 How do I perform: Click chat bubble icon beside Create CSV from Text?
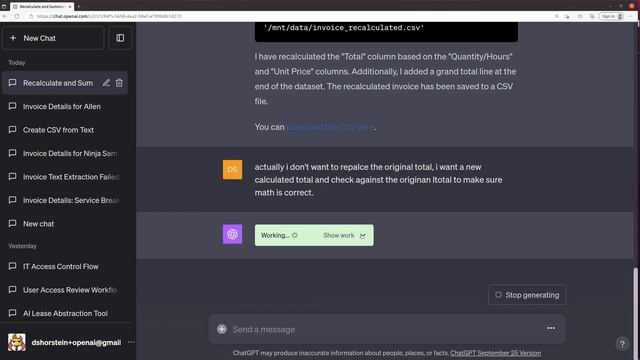click(x=13, y=129)
